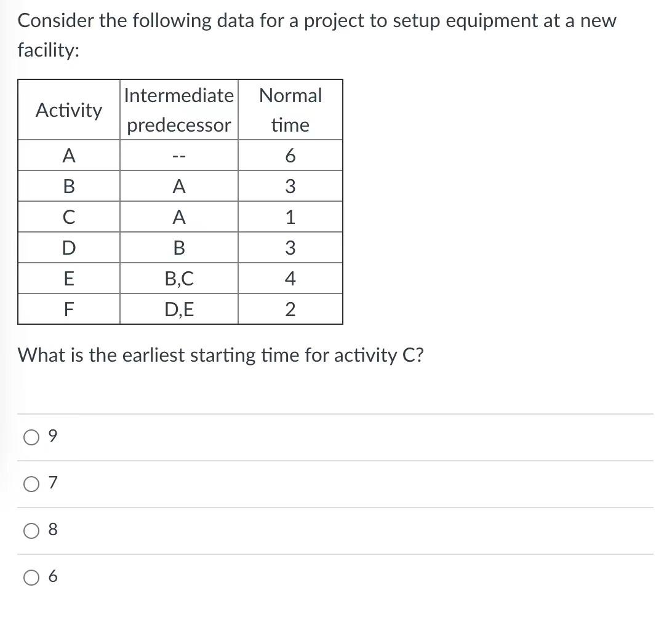The height and width of the screenshot is (625, 672).
Task: Click the Normal time column header
Action: coord(290,109)
